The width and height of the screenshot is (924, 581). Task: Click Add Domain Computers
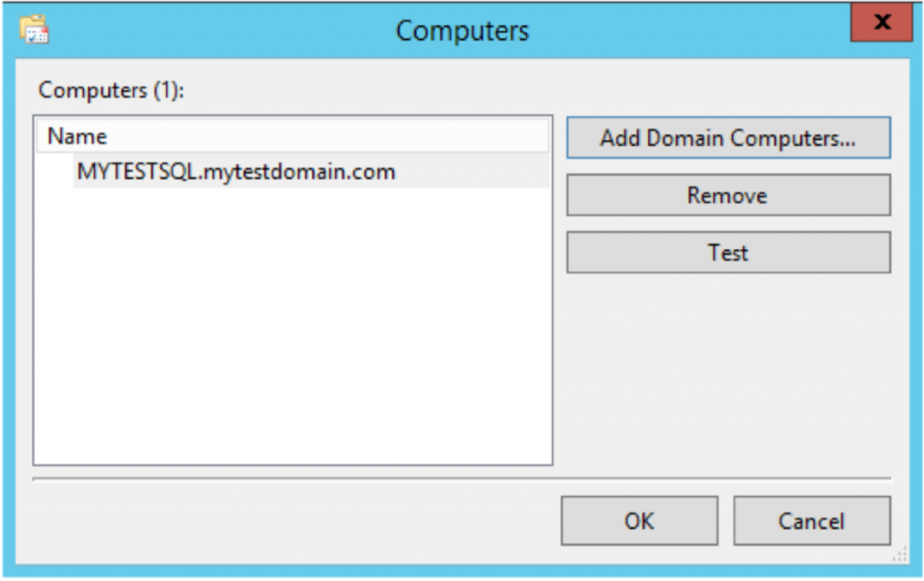(727, 138)
